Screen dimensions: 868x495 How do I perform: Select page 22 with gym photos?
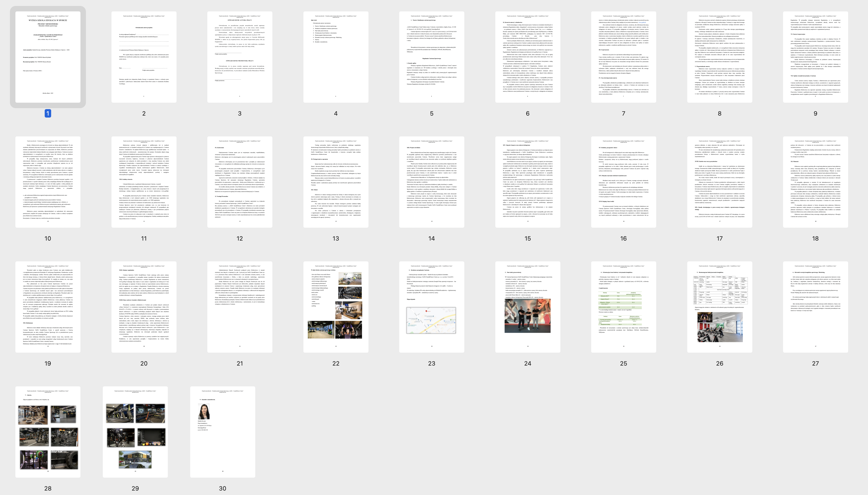click(x=335, y=307)
